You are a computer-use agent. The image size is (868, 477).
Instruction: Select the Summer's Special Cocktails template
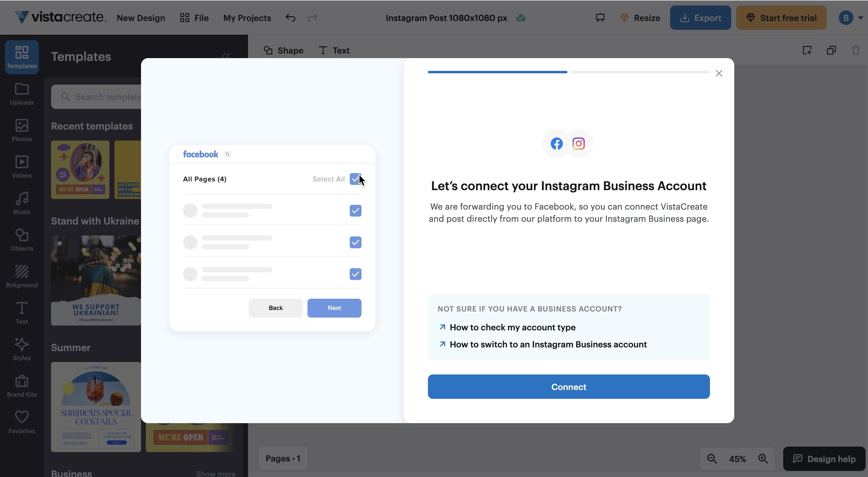96,407
